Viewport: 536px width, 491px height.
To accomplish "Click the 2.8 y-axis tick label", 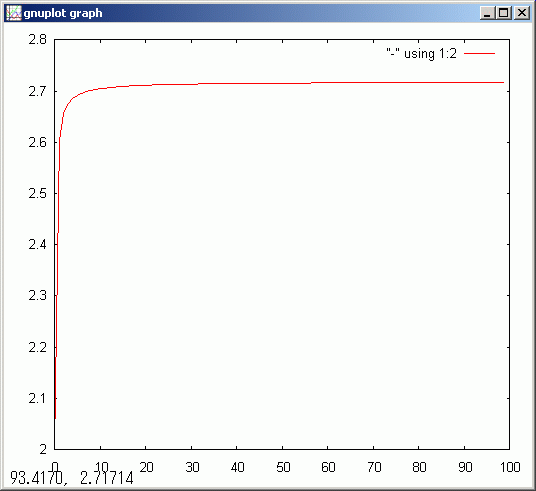I will click(x=38, y=40).
